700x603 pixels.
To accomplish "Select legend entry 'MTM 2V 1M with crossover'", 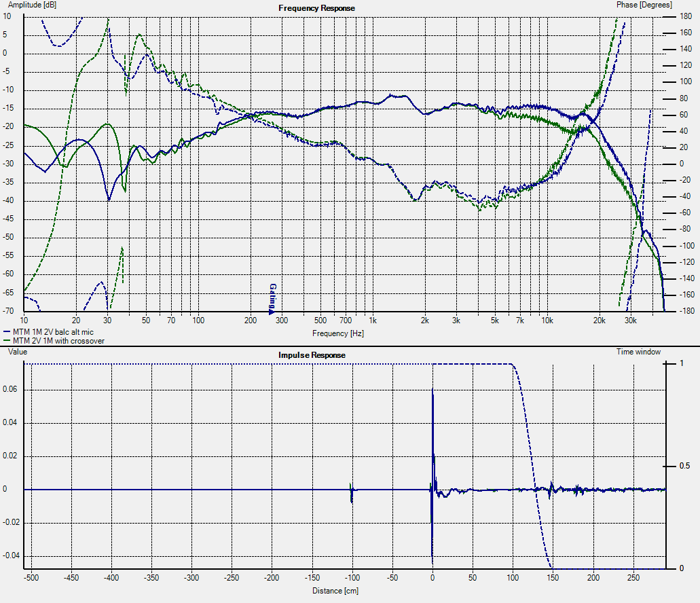I will 58,341.
